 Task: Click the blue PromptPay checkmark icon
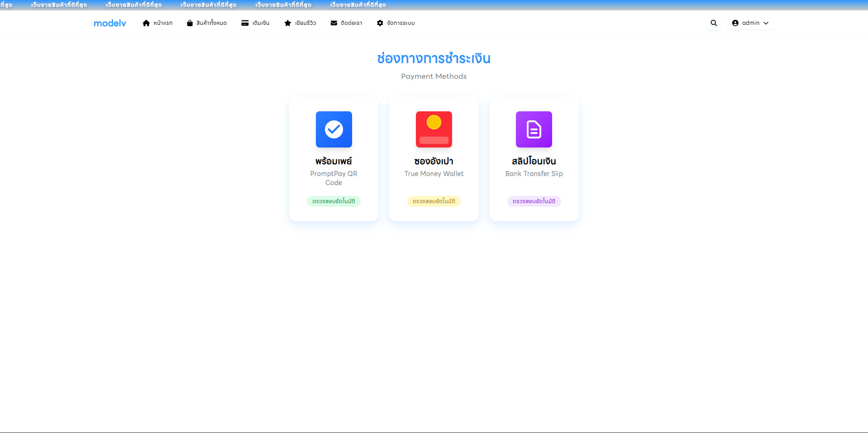pyautogui.click(x=334, y=129)
